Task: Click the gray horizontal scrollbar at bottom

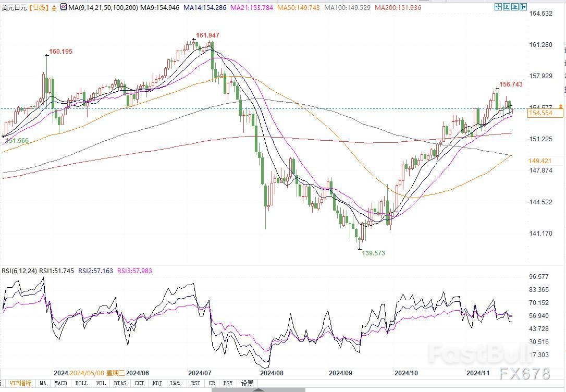Action: point(258,390)
